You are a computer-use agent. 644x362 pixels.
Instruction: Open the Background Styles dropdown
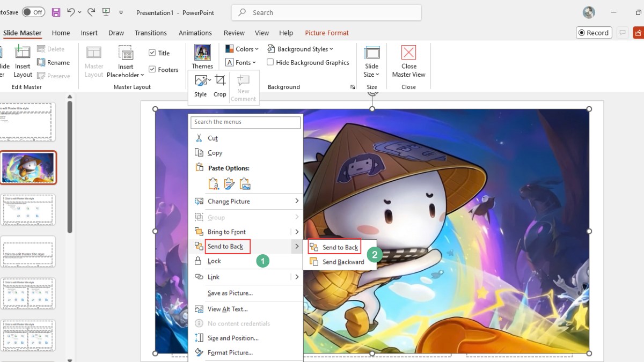click(x=302, y=49)
